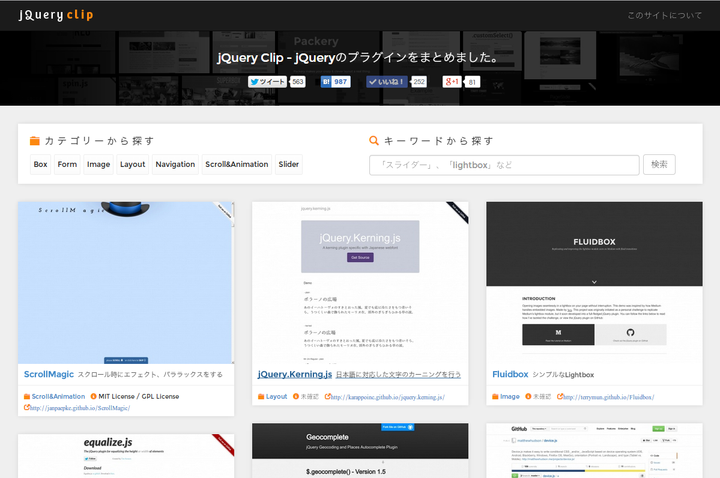The height and width of the screenshot is (478, 720).
Task: Click the Google g+1 button
Action: pyautogui.click(x=452, y=82)
